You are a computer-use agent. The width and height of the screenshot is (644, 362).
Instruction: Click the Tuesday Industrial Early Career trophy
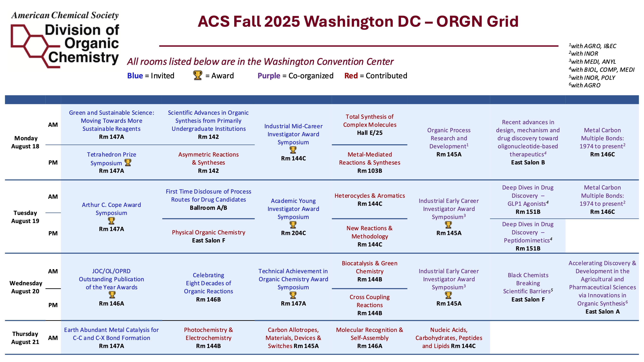(x=449, y=225)
